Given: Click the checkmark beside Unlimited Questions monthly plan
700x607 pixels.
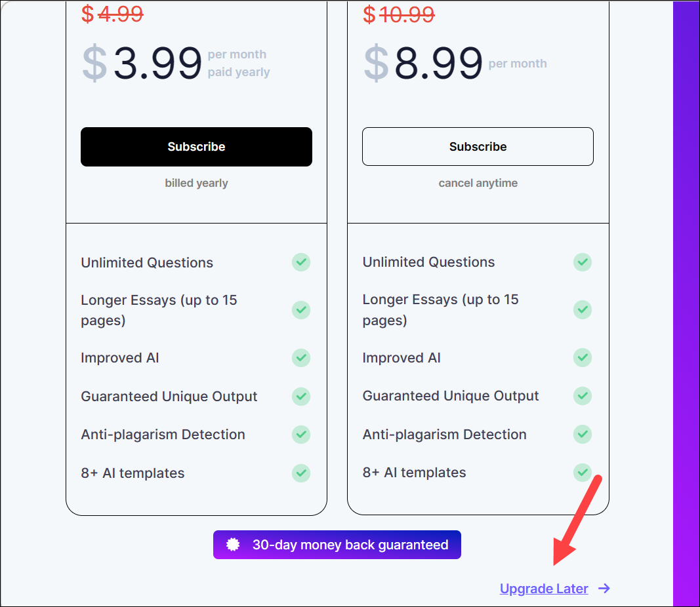Looking at the screenshot, I should click(583, 262).
